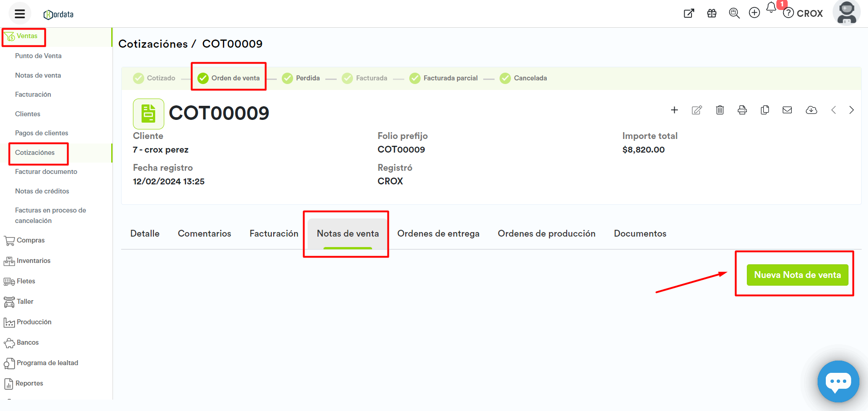Send quotation by email envelope icon
The height and width of the screenshot is (411, 868).
click(x=787, y=110)
